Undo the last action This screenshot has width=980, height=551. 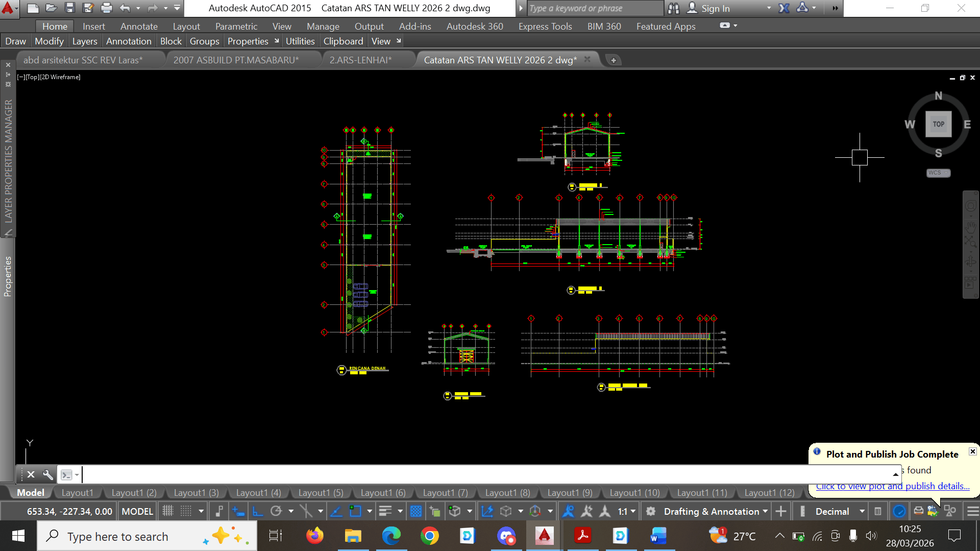click(125, 8)
